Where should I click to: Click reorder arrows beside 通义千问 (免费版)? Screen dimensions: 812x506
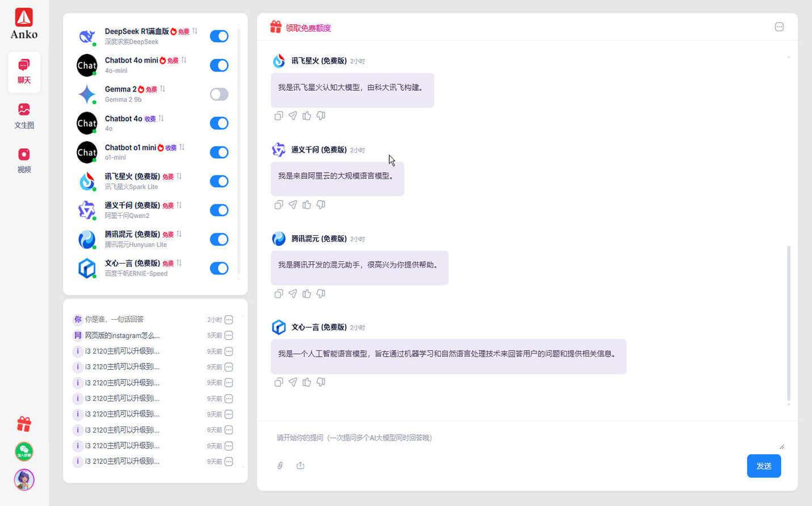[x=179, y=206]
